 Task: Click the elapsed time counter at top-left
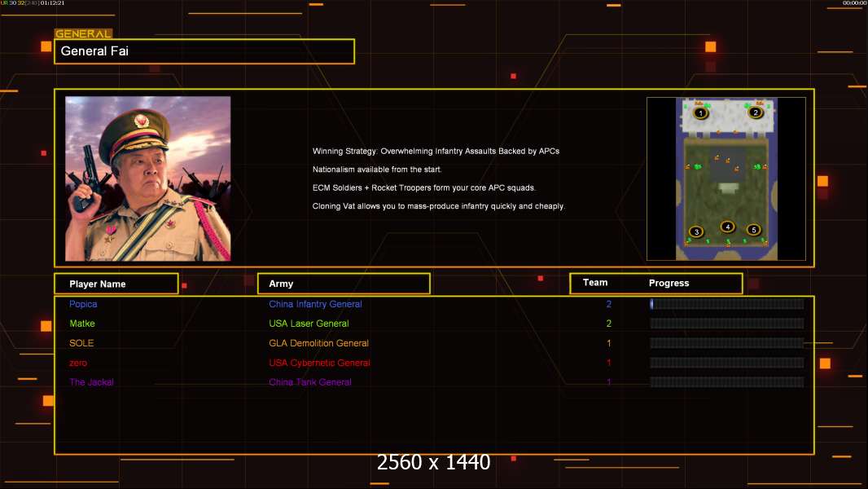point(52,2)
